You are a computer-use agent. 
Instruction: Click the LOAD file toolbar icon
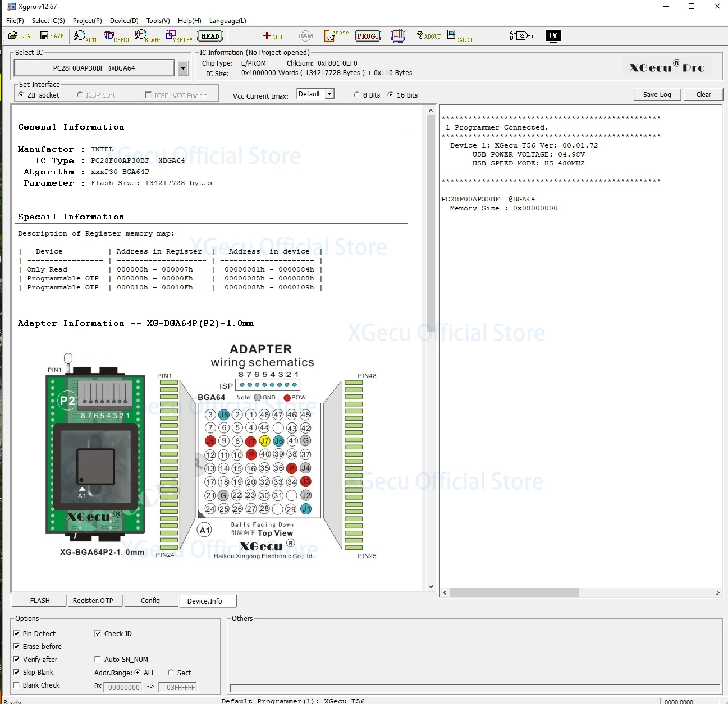[x=21, y=36]
